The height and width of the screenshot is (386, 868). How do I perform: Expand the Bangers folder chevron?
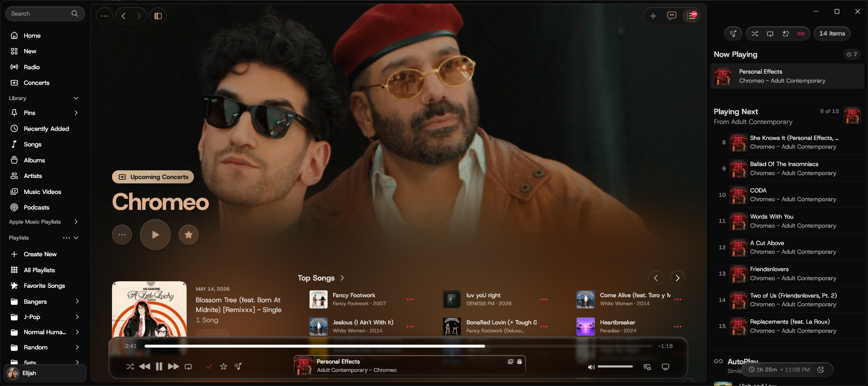[77, 301]
